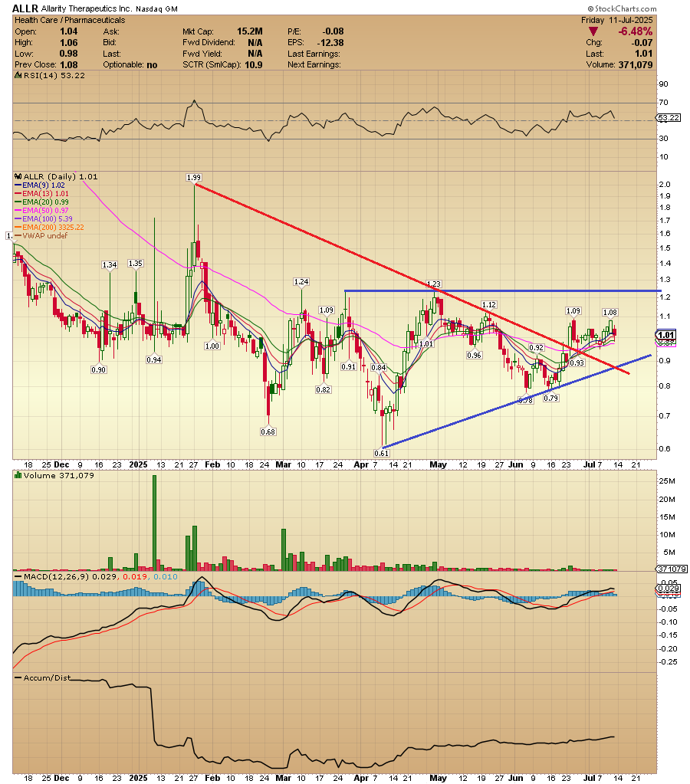Select the Prev Close value 1.08
The height and width of the screenshot is (784, 690).
(68, 64)
